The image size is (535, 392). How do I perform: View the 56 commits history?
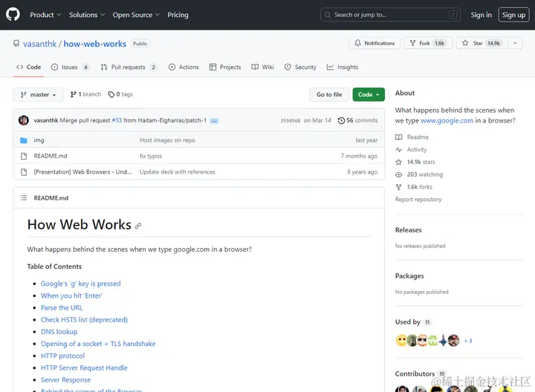click(357, 120)
